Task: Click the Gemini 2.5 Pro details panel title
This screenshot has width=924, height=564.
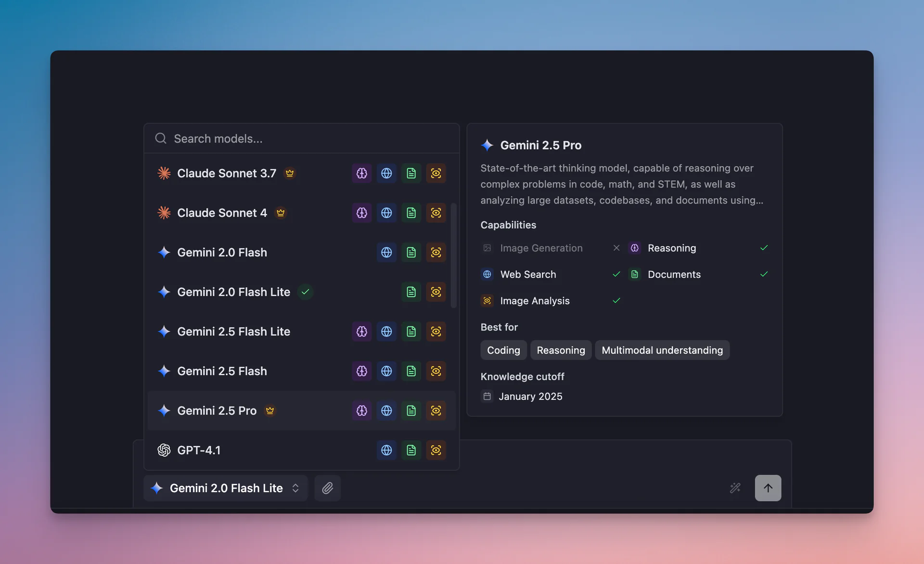Action: pyautogui.click(x=541, y=145)
